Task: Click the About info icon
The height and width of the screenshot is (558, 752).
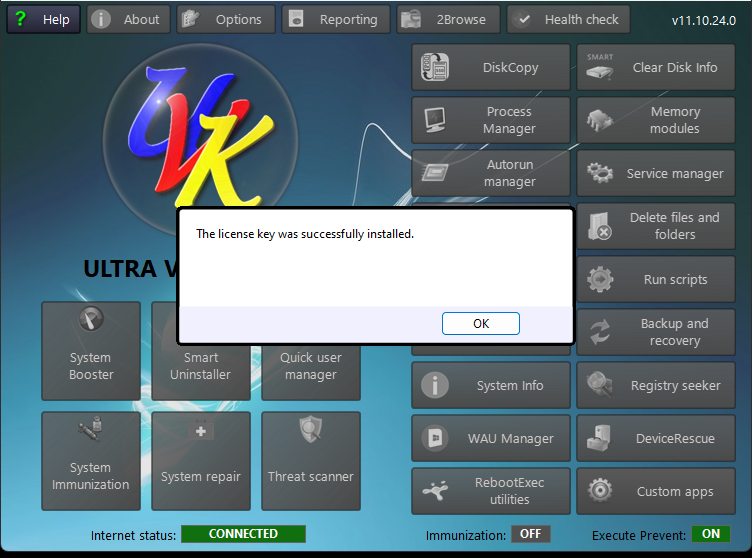Action: tap(101, 19)
